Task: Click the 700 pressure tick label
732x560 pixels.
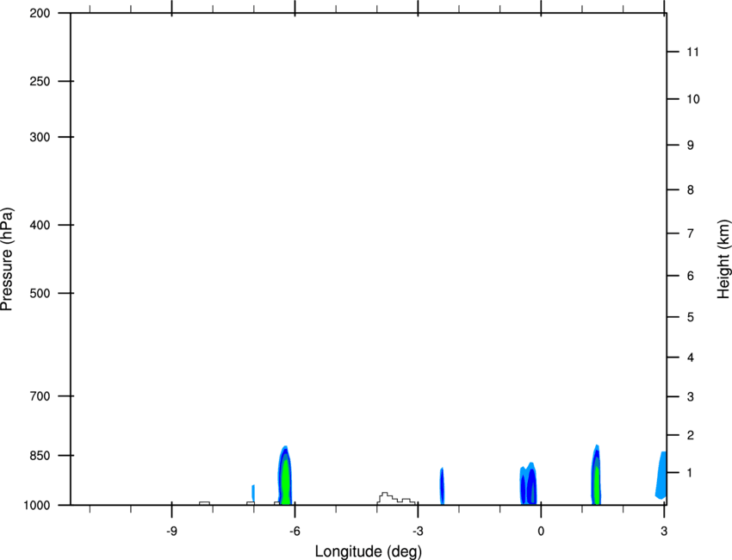Action: coord(40,396)
